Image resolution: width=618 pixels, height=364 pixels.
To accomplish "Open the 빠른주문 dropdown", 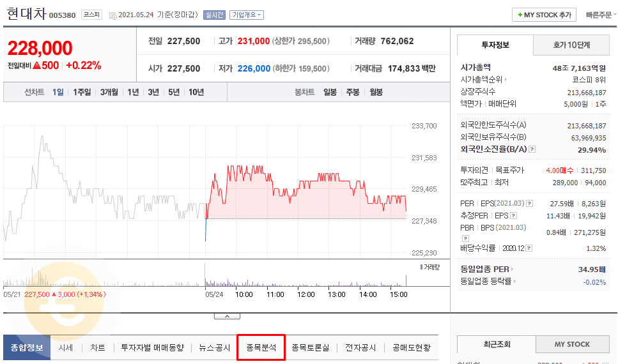I will tap(601, 15).
